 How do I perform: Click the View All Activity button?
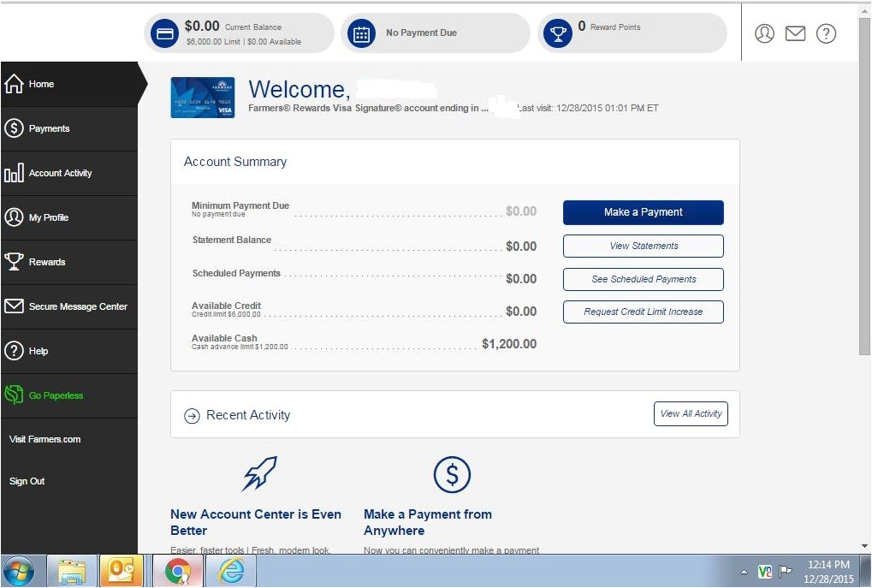(691, 414)
